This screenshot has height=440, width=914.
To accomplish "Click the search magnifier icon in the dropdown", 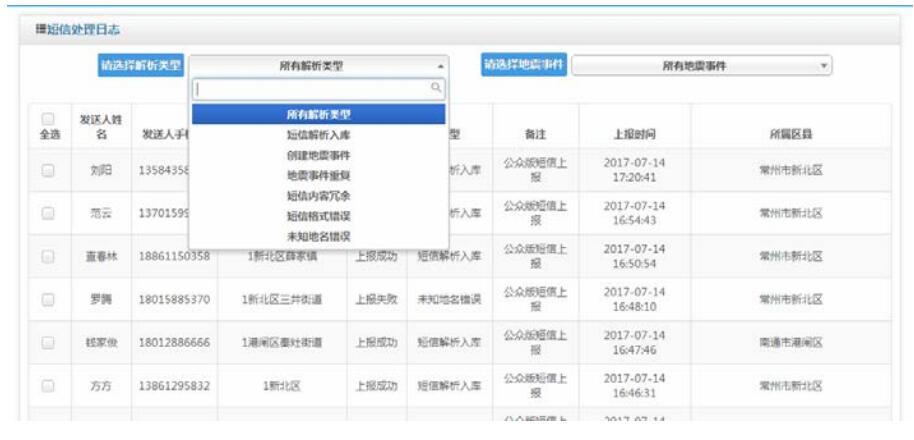I will point(436,88).
